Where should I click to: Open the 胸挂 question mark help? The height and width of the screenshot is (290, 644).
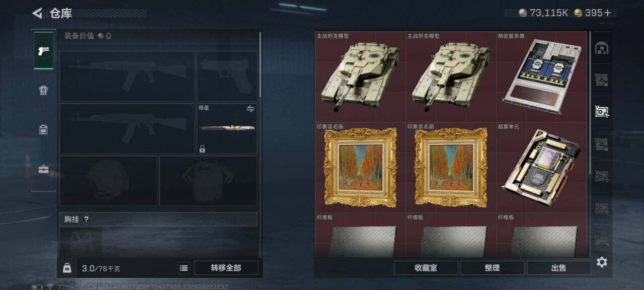86,219
